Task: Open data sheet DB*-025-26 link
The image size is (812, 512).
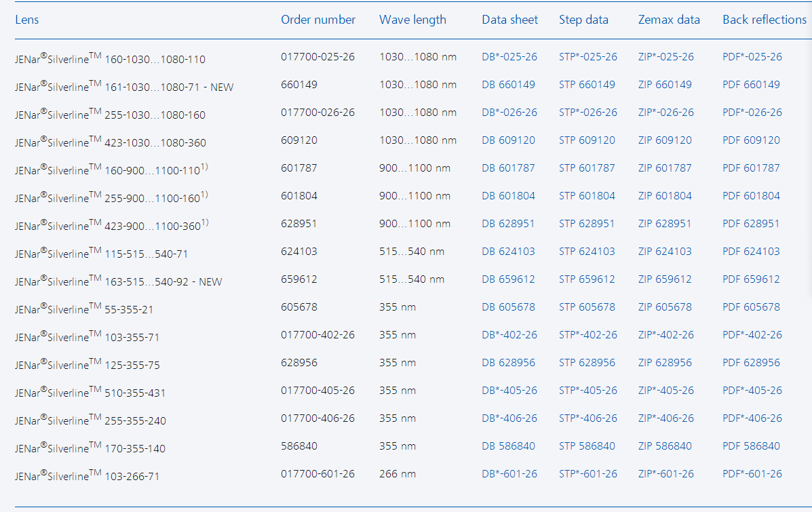Action: coord(509,57)
